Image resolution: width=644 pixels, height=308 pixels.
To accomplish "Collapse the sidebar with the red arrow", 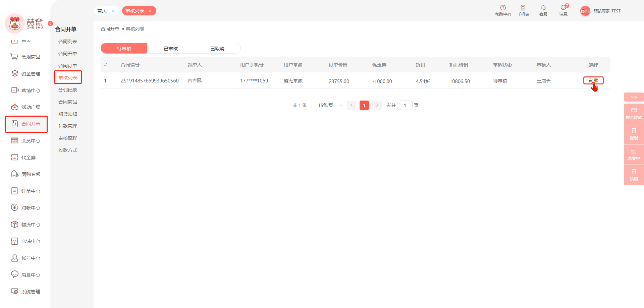I will [x=50, y=23].
